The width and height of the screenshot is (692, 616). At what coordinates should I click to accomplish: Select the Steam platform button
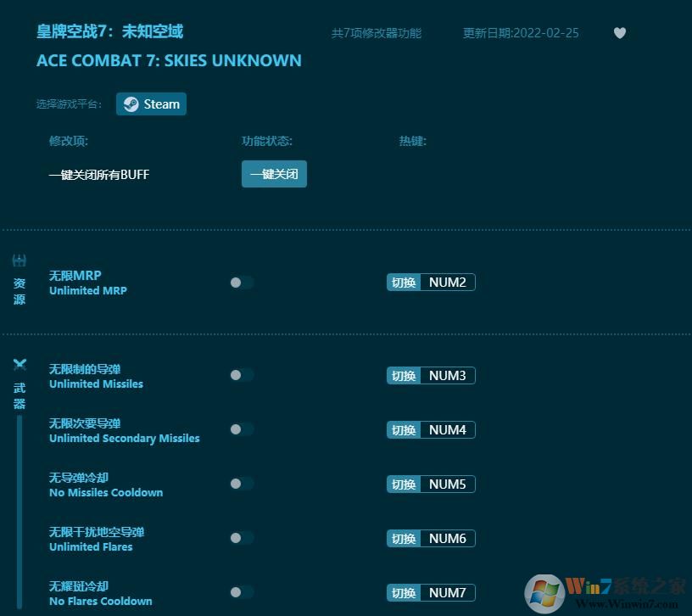(151, 104)
